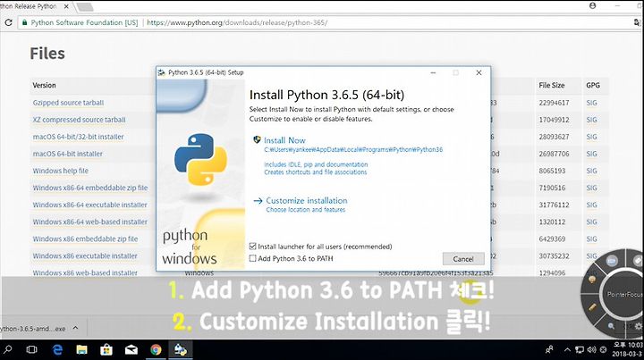
Task: Open the Chrome profile avatar
Action: [x=592, y=5]
